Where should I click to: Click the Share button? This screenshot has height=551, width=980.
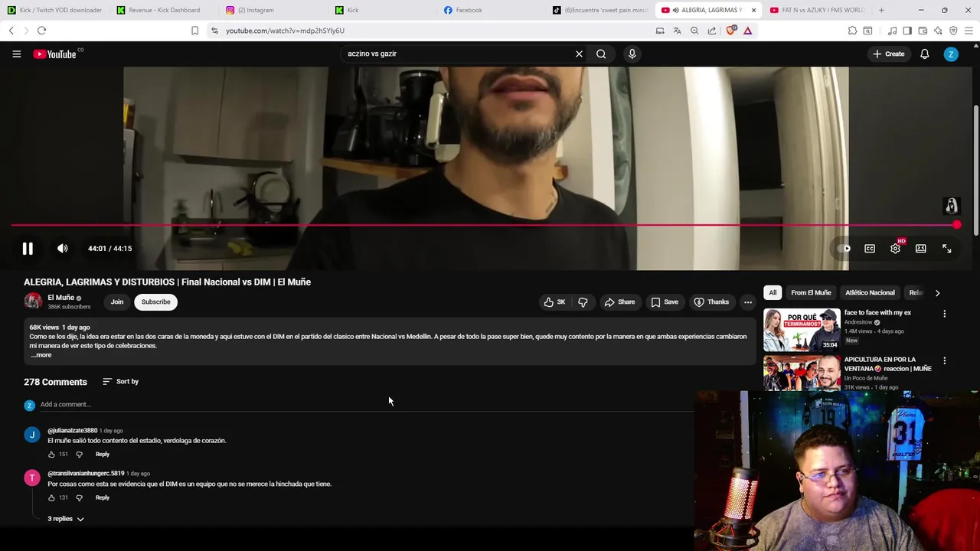619,302
